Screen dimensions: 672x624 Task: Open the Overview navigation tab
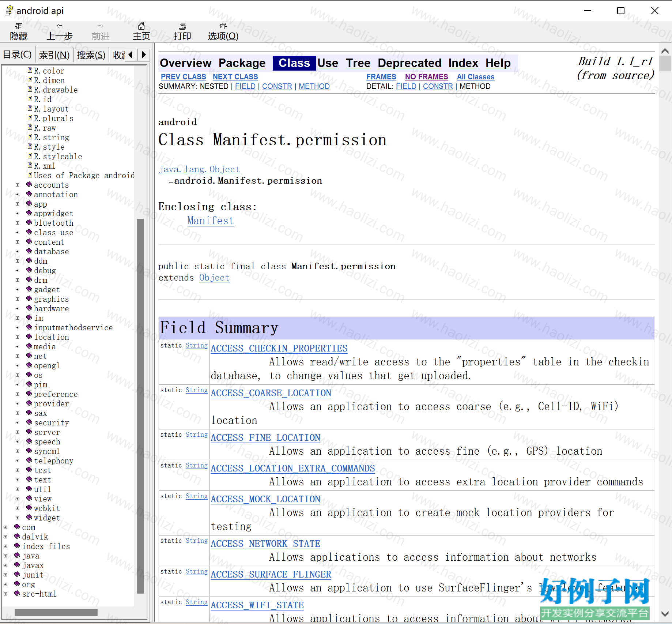pyautogui.click(x=186, y=63)
